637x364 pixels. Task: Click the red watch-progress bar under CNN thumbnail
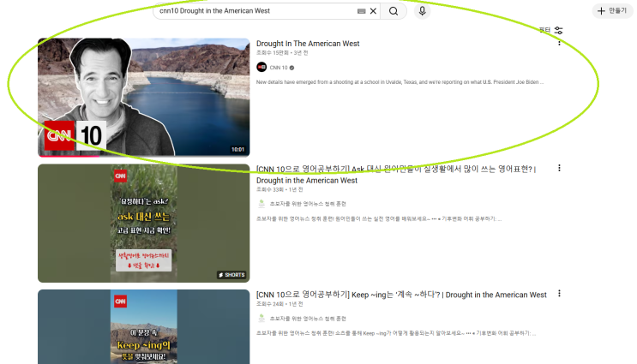click(69, 156)
